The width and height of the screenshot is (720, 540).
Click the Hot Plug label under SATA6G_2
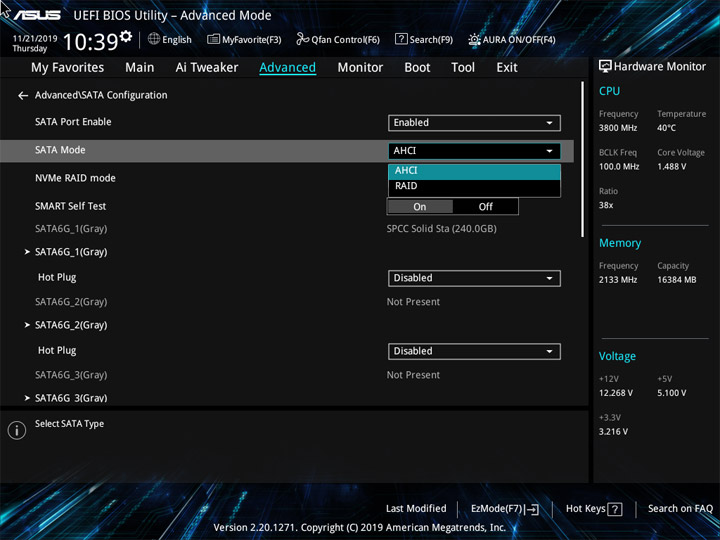coord(57,350)
